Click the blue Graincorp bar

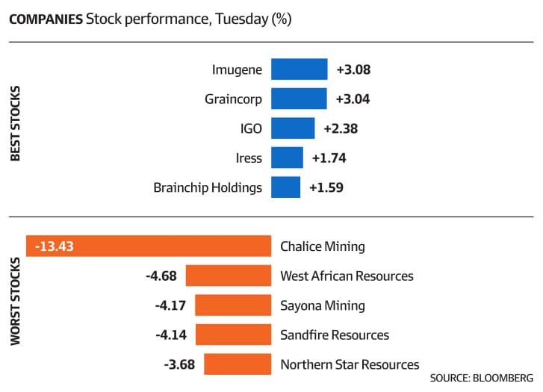pos(299,99)
